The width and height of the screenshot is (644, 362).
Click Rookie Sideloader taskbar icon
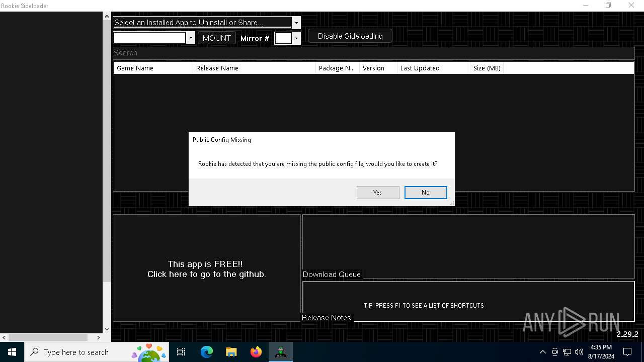pyautogui.click(x=281, y=352)
